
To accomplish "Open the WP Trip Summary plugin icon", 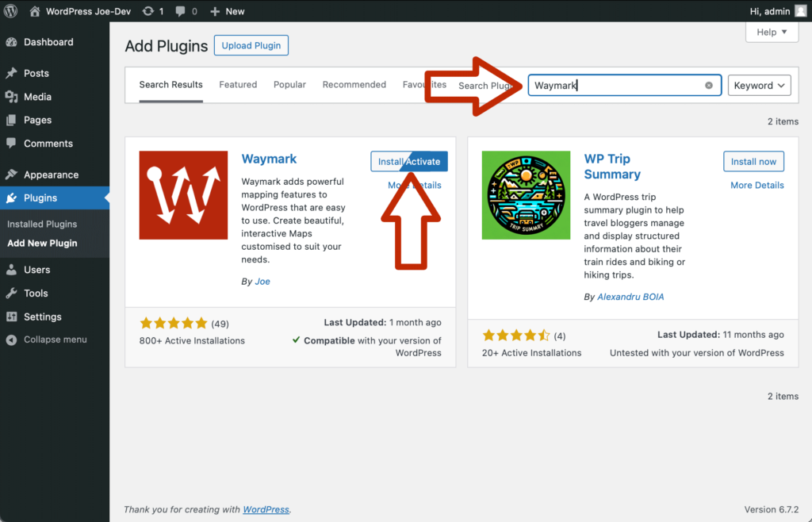I will [x=526, y=195].
